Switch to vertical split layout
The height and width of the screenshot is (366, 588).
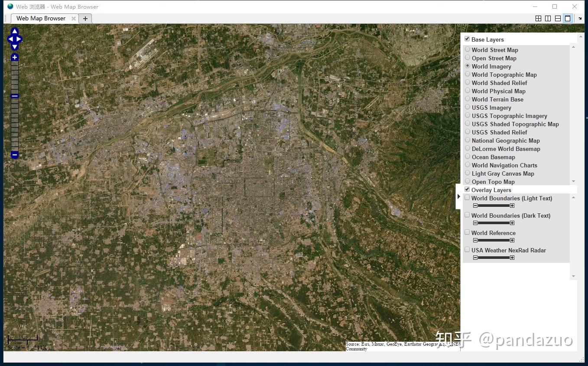(548, 18)
